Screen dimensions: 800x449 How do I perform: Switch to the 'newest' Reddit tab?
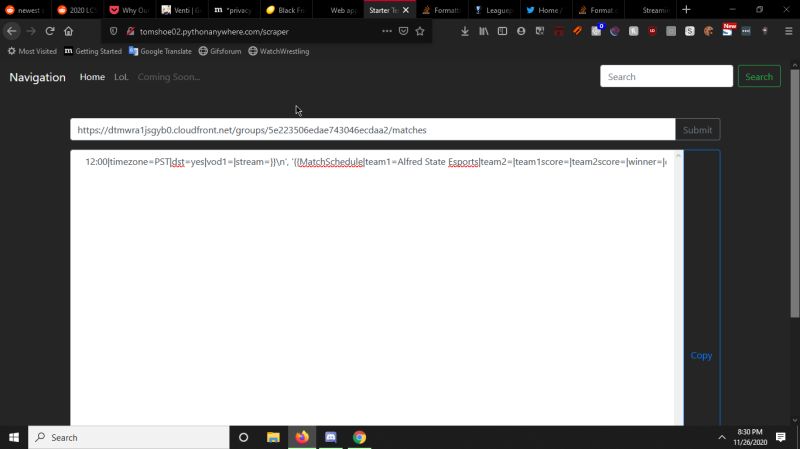(24, 10)
